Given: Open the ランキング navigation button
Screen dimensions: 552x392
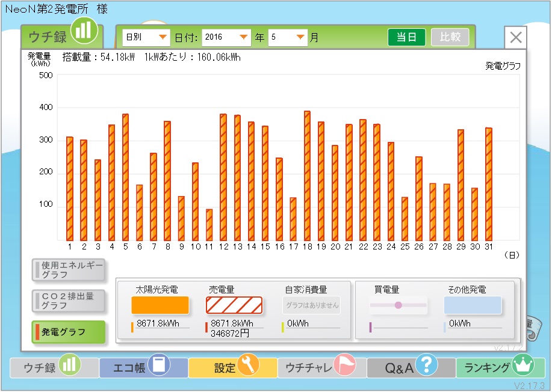Looking at the screenshot, I should pyautogui.click(x=500, y=368).
